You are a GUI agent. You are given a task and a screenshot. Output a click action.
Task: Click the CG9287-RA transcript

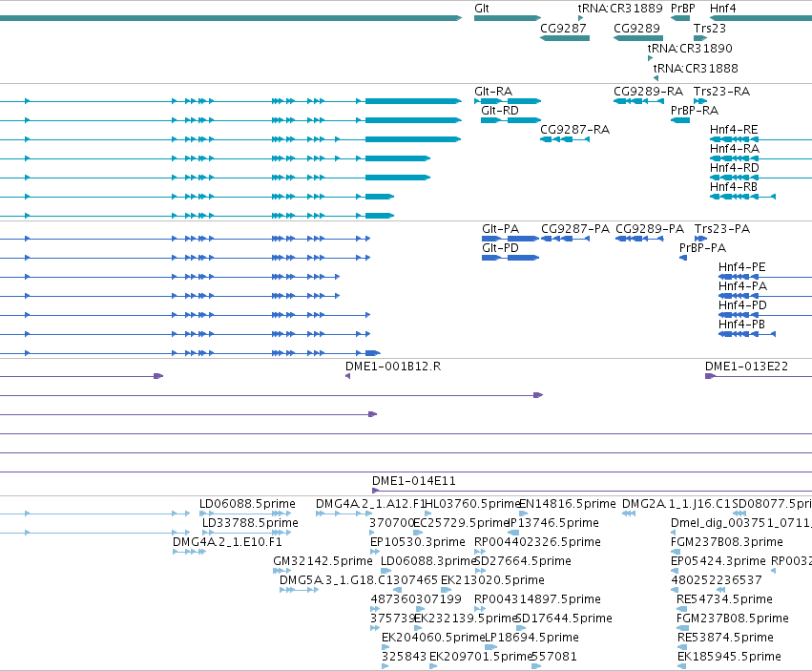point(565,139)
